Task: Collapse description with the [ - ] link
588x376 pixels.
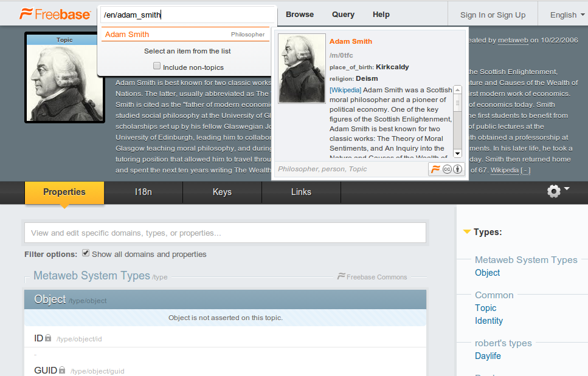Action: [x=525, y=170]
